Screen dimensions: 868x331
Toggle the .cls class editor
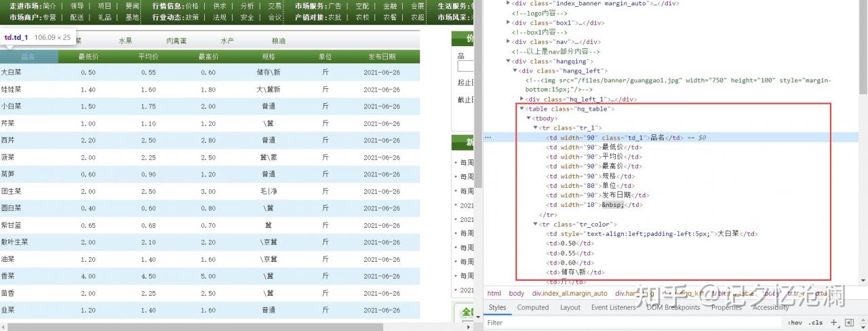pyautogui.click(x=816, y=323)
